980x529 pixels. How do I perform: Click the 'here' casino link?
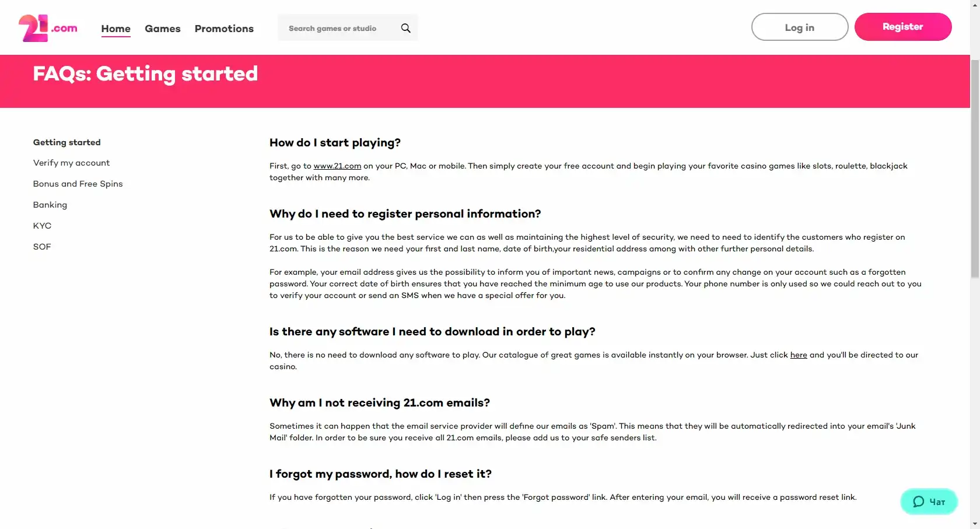[799, 355]
